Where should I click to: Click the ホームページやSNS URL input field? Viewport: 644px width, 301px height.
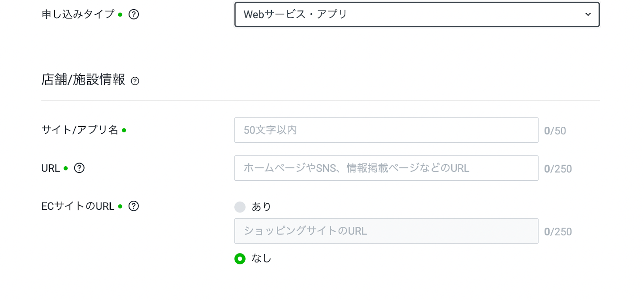pos(386,168)
